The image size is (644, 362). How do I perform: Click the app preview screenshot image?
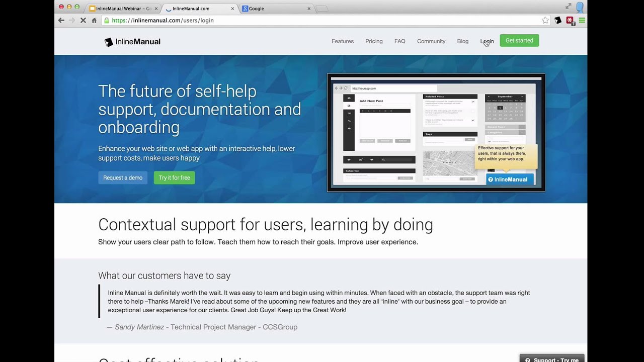pos(436,133)
